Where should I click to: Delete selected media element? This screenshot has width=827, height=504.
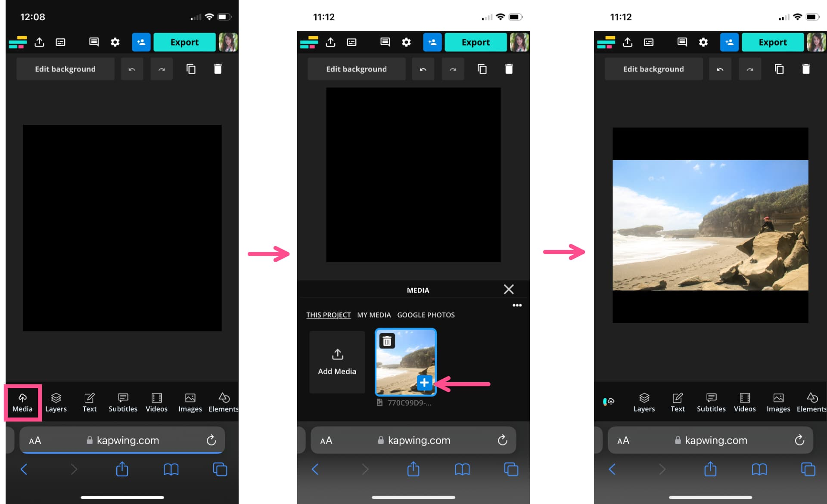pyautogui.click(x=386, y=340)
